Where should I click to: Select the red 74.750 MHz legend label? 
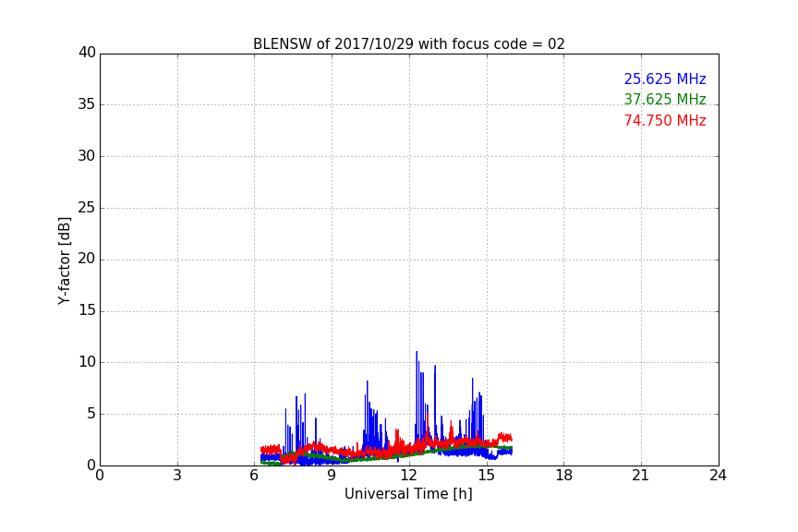tap(664, 121)
